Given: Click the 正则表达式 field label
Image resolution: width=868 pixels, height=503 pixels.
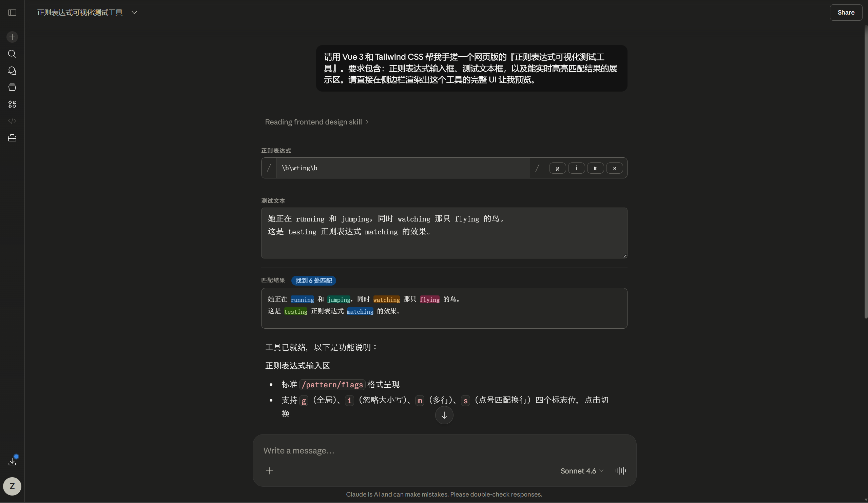Looking at the screenshot, I should coord(276,151).
